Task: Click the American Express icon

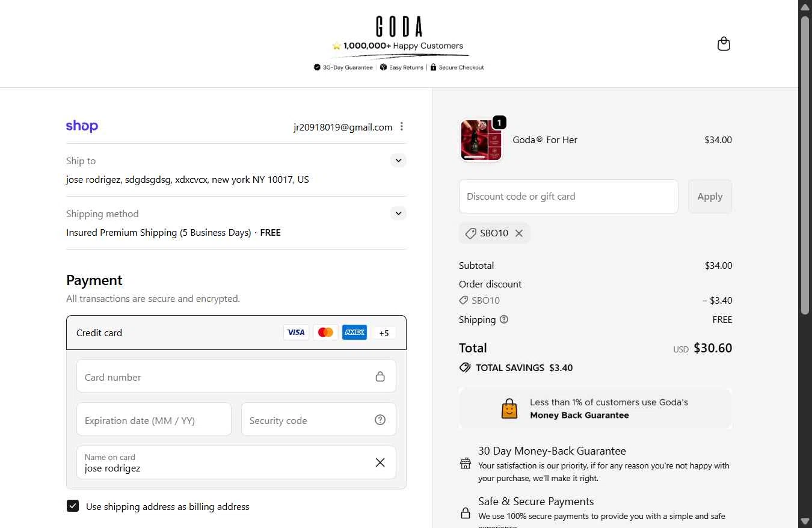Action: 354,333
